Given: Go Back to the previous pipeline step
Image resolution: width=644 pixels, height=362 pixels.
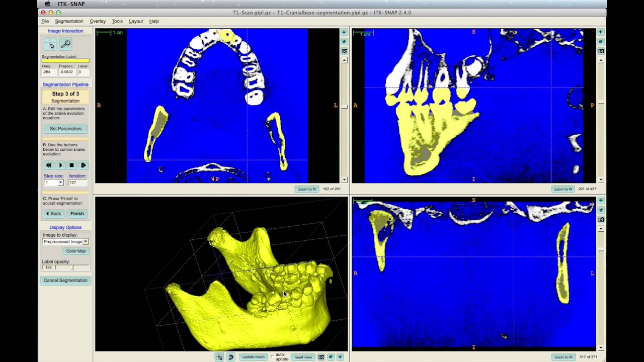Looking at the screenshot, I should pos(53,214).
